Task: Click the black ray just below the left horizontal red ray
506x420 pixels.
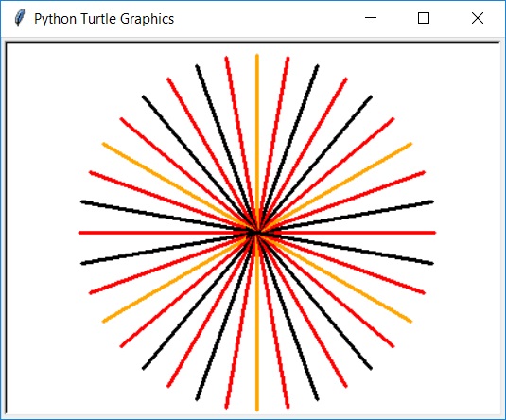Action: (x=162, y=250)
